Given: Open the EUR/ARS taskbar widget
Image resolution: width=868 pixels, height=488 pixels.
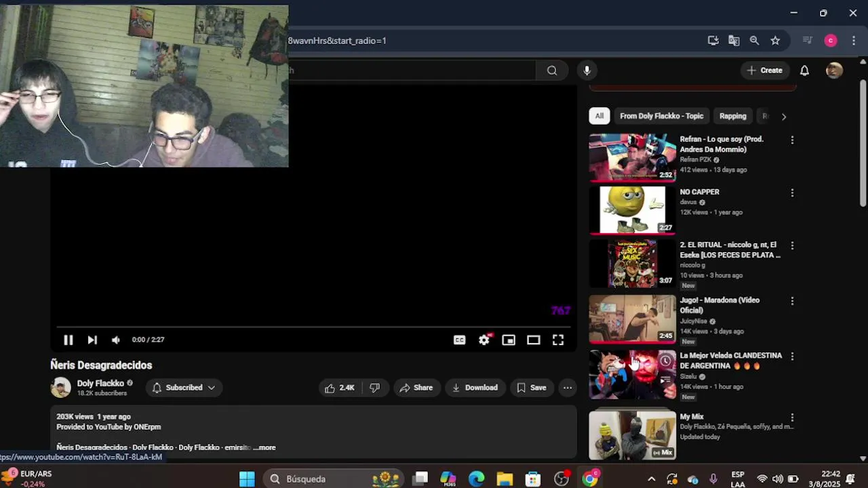Looking at the screenshot, I should click(x=27, y=479).
